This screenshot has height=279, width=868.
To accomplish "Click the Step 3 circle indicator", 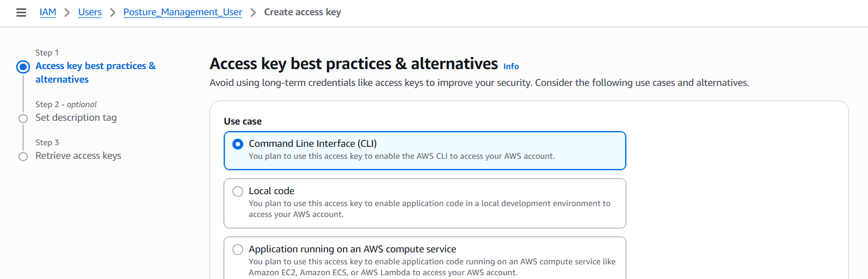I will coord(23,157).
